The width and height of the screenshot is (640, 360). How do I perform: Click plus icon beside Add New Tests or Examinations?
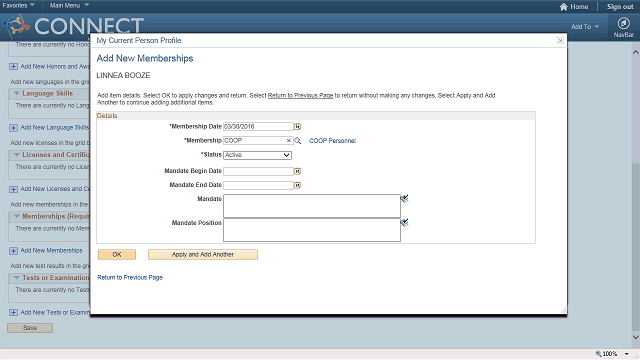tap(13, 313)
